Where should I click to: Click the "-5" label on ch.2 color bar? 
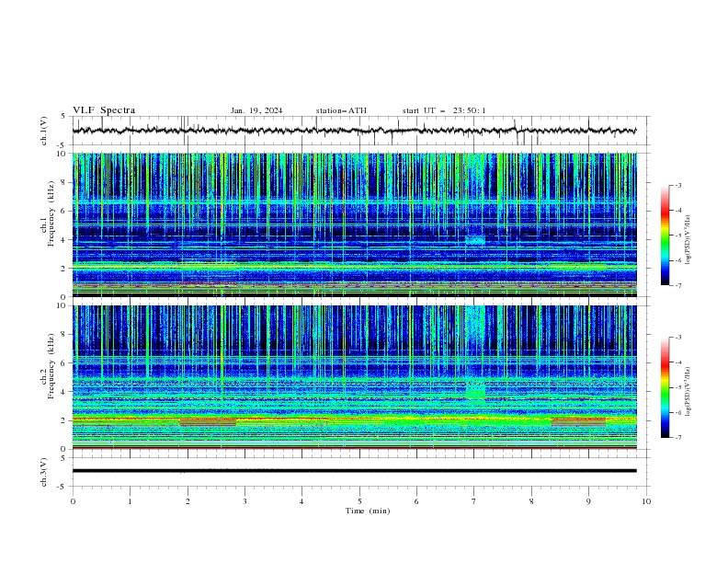[678, 387]
